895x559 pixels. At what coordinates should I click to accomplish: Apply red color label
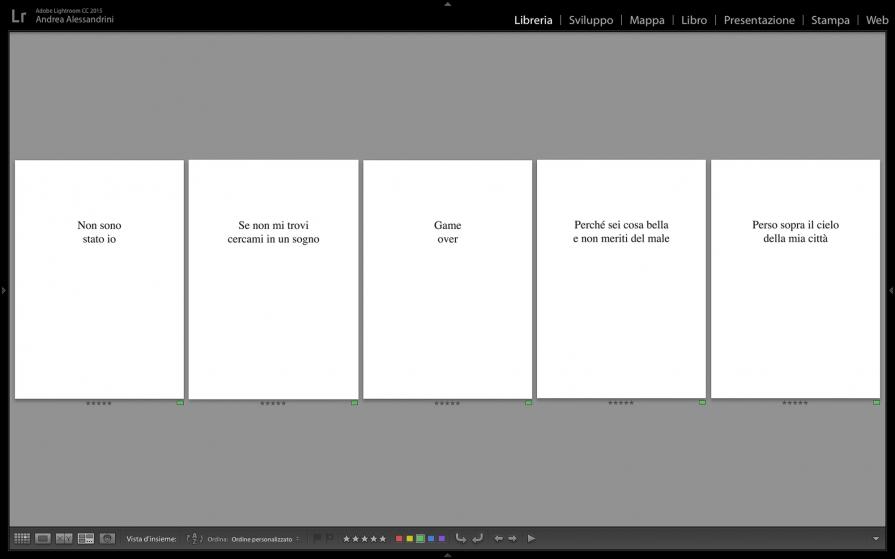coord(399,538)
